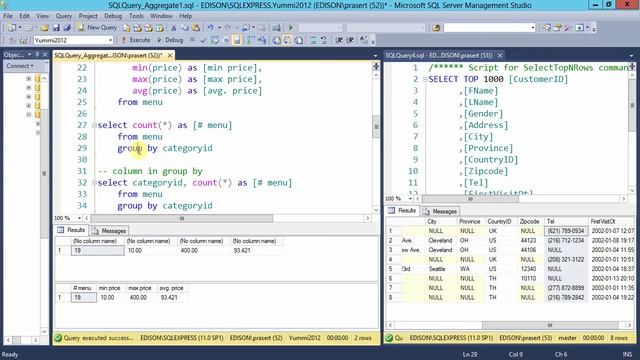Open the Results tab in left results
The image size is (640, 360).
click(x=71, y=230)
